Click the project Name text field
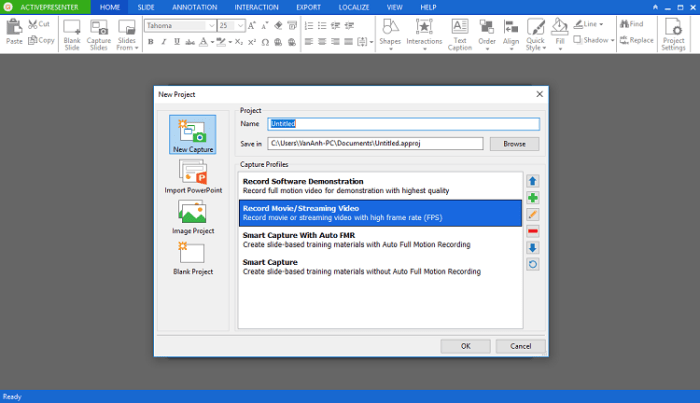 403,124
